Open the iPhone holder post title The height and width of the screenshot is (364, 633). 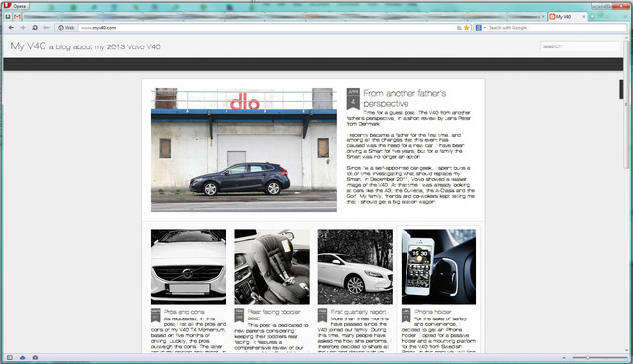pyautogui.click(x=433, y=312)
